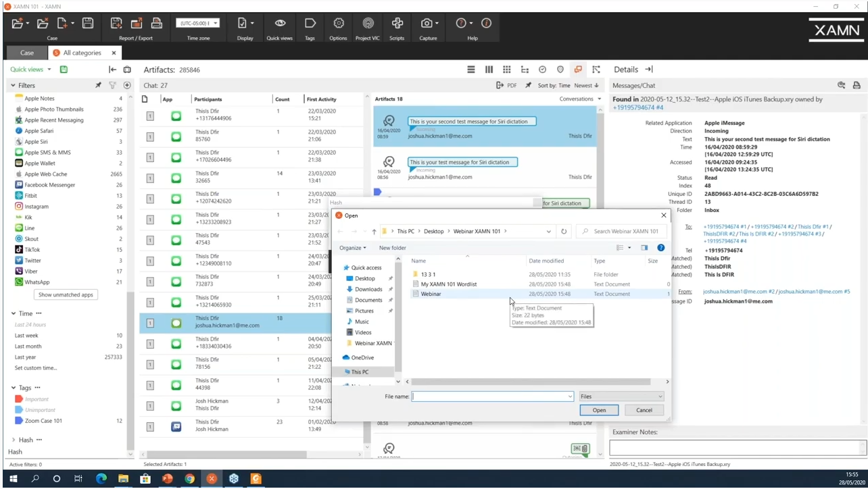
Task: Click the Cancel button in Open dialog
Action: [x=644, y=410]
